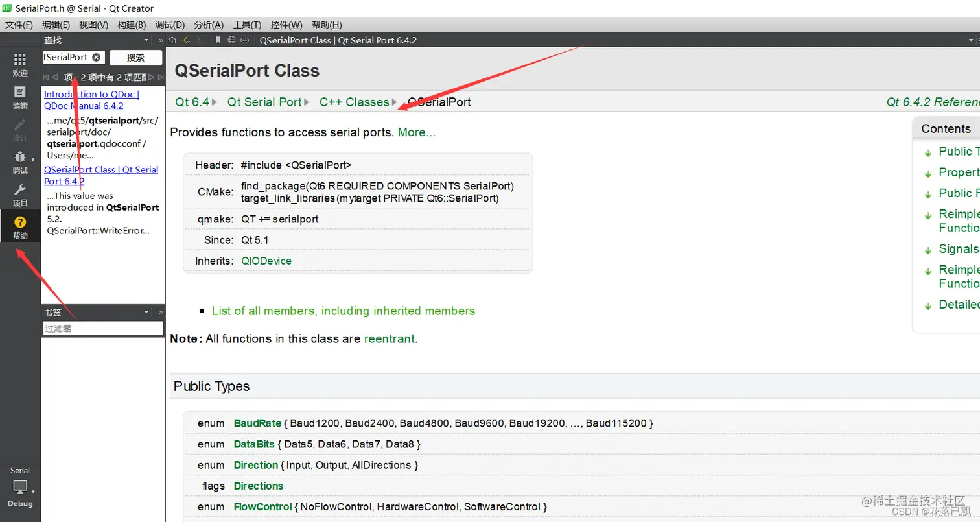This screenshot has width=980, height=522.
Task: Open Introduction to QDoc search result
Action: click(x=91, y=100)
